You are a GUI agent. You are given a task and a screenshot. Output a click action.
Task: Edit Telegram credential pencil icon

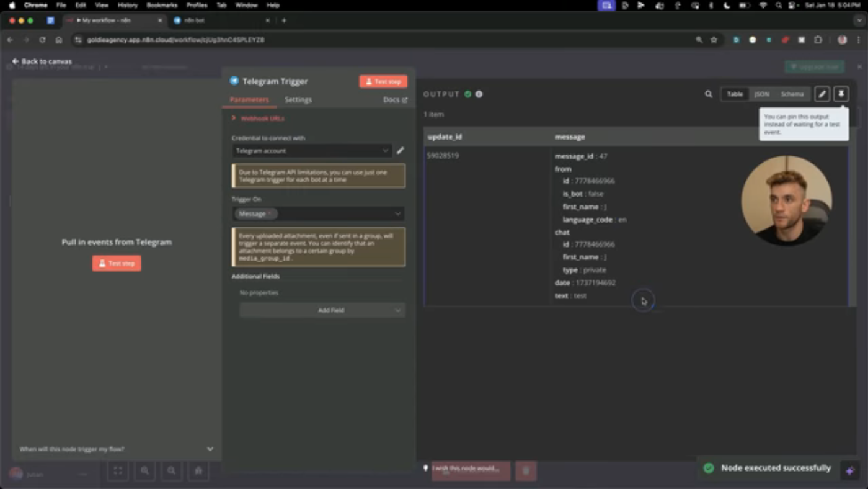point(401,150)
